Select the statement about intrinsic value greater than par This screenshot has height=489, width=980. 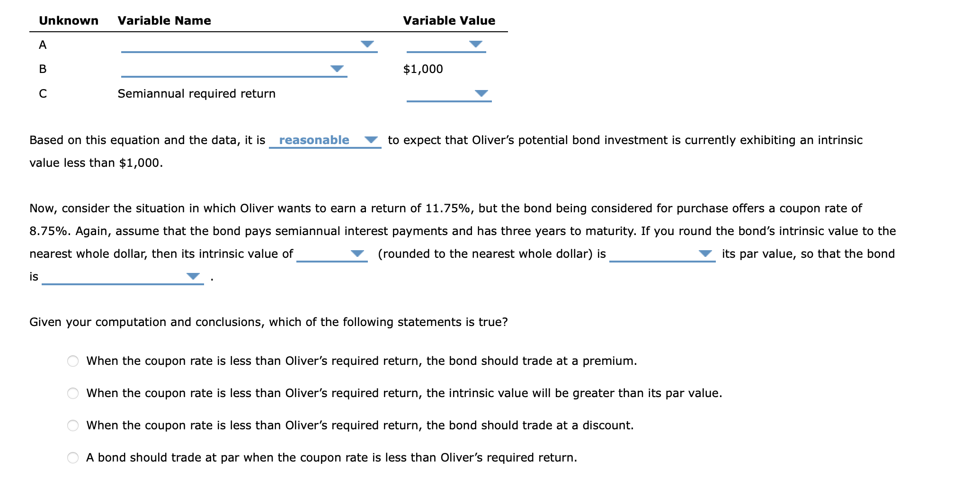tap(72, 393)
